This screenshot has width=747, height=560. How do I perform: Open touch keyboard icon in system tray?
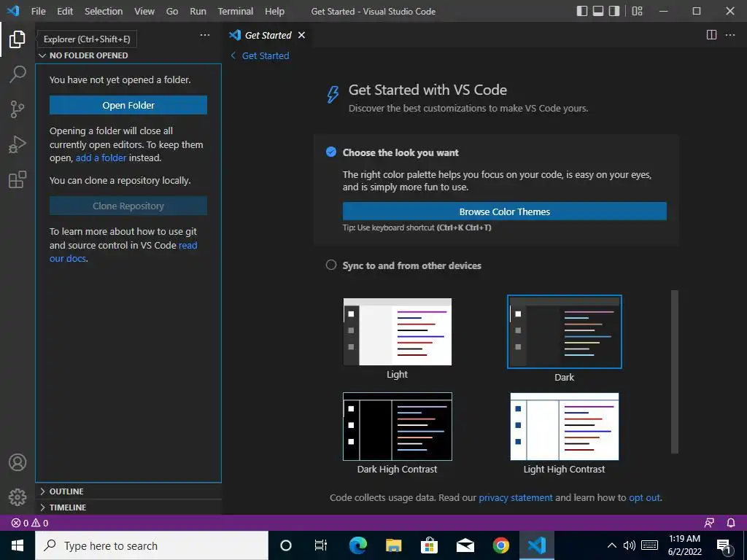pos(650,545)
